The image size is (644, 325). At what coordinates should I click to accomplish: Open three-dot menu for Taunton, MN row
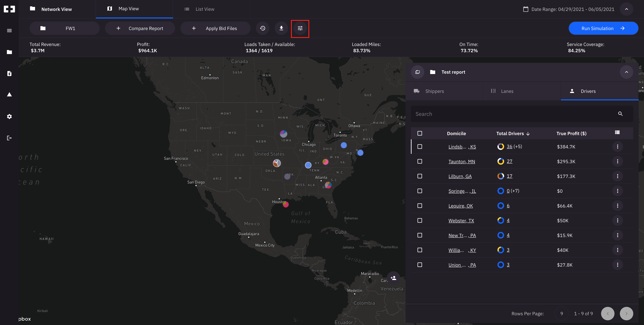tap(618, 161)
